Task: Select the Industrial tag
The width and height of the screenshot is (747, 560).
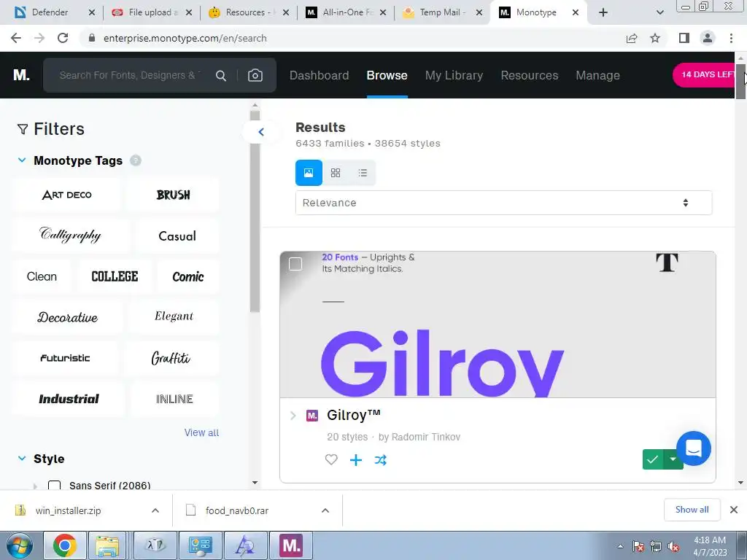Action: pyautogui.click(x=69, y=399)
